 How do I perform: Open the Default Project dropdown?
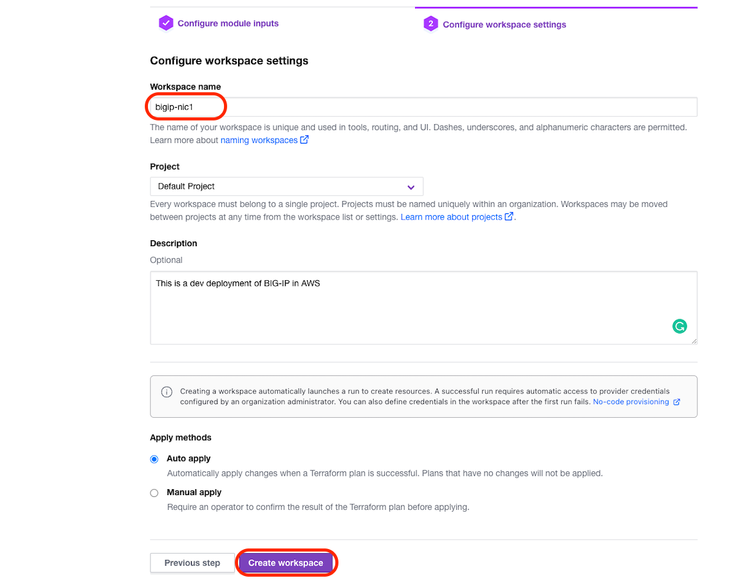point(286,187)
